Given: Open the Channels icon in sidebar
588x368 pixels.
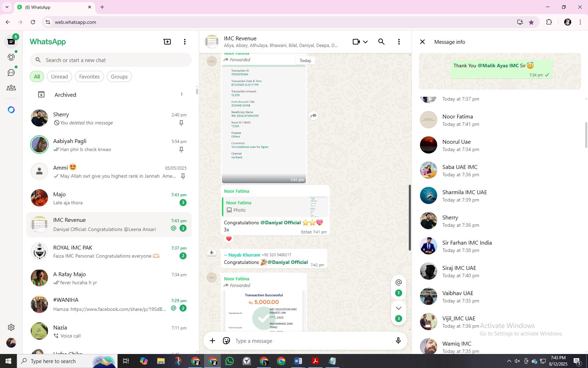Looking at the screenshot, I should (x=11, y=73).
